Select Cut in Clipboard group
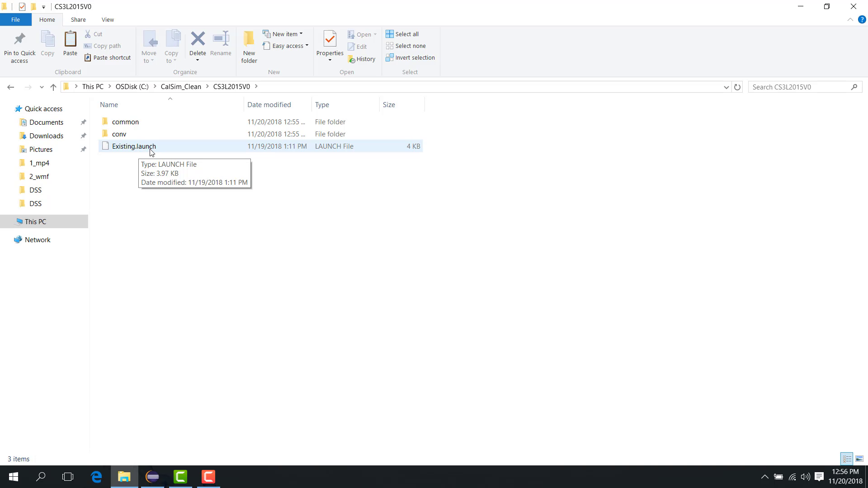Image resolution: width=868 pixels, height=488 pixels. tap(94, 34)
